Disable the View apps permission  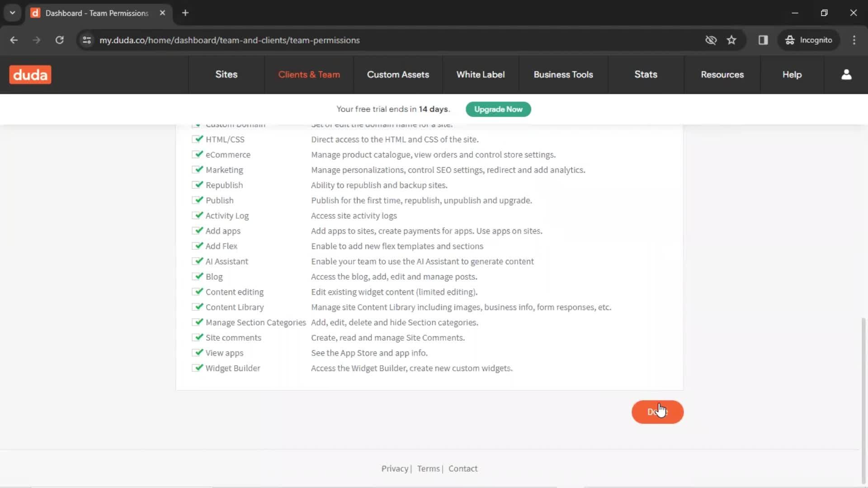tap(197, 353)
